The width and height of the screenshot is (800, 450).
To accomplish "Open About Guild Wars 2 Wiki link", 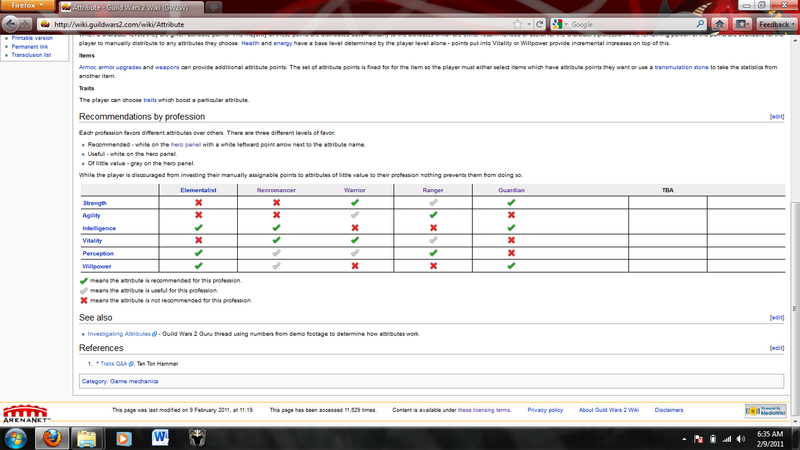I will [609, 410].
